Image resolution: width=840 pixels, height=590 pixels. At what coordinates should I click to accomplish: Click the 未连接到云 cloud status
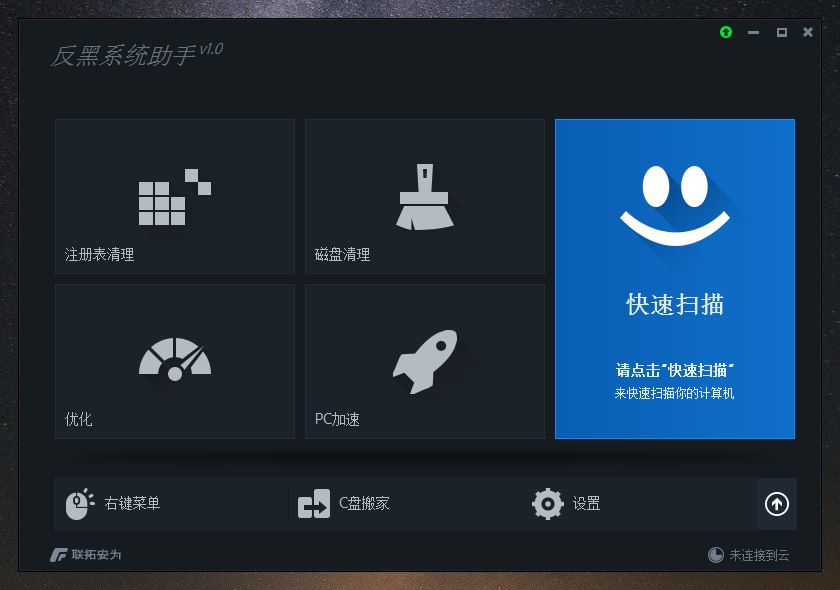point(748,555)
